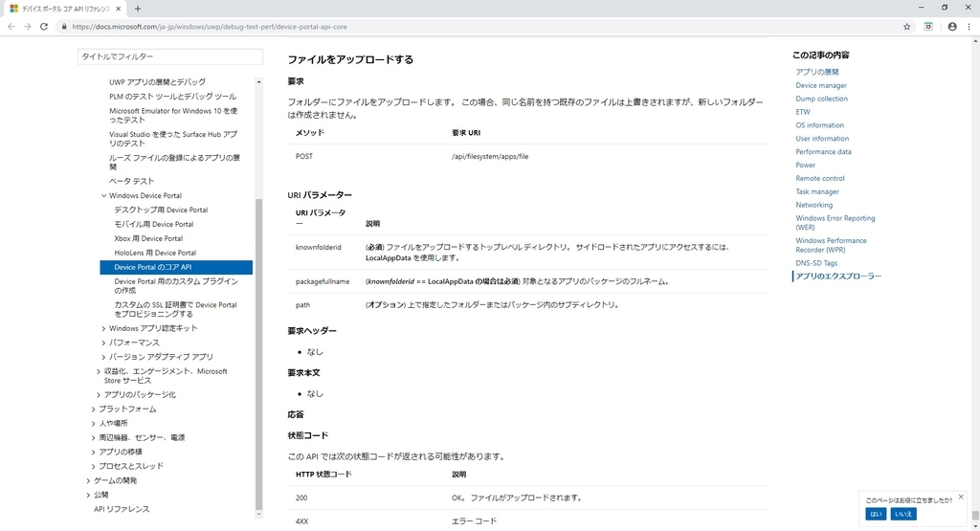Image resolution: width=980 pixels, height=531 pixels.
Task: Open API リファレンス in the sidebar
Action: pyautogui.click(x=122, y=509)
